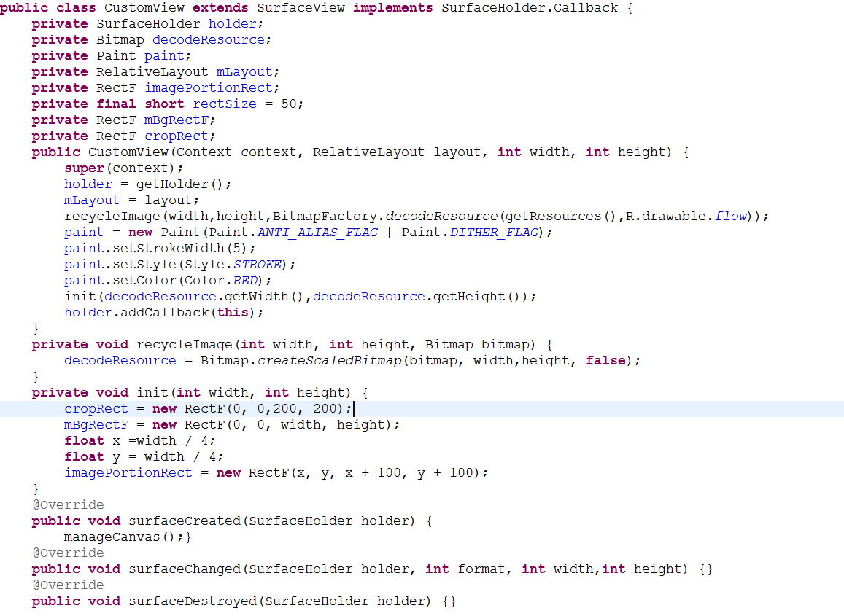Click the 'holder = getHolder();' line

tap(147, 184)
